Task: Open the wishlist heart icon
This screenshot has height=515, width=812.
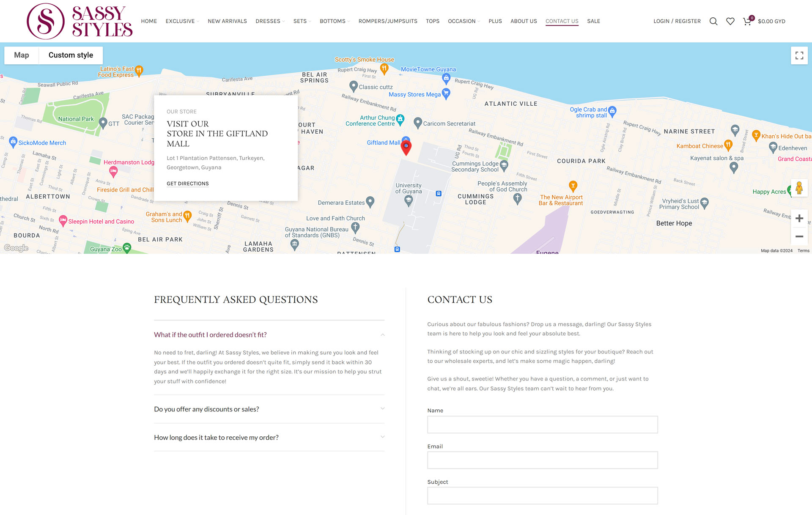Action: coord(730,21)
